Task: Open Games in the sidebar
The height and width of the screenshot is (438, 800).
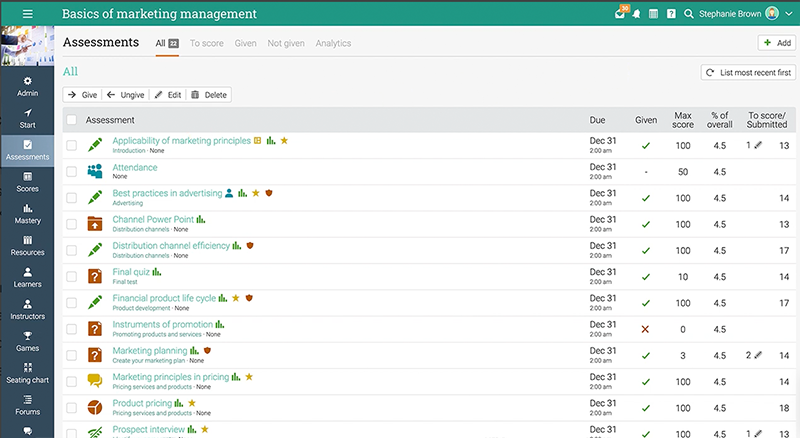Action: tap(28, 341)
